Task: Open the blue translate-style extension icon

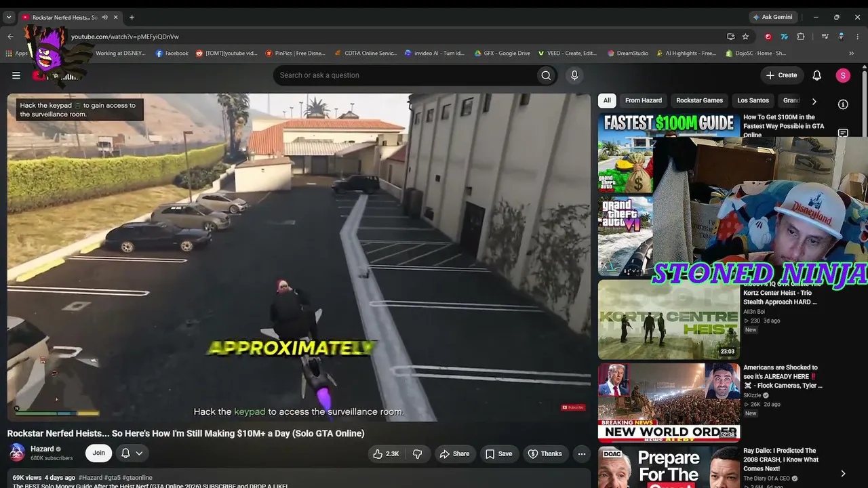Action: 785,37
